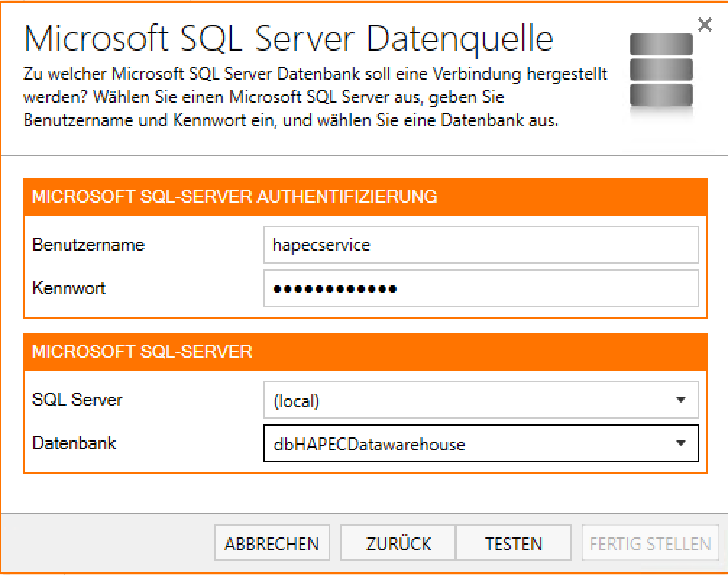Focus the Benutzername field containing hapecservice
The width and height of the screenshot is (728, 575).
pos(481,245)
